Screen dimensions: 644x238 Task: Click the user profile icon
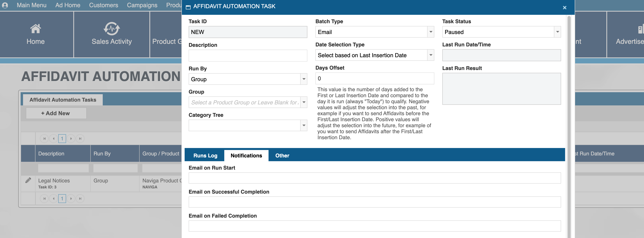[5, 5]
